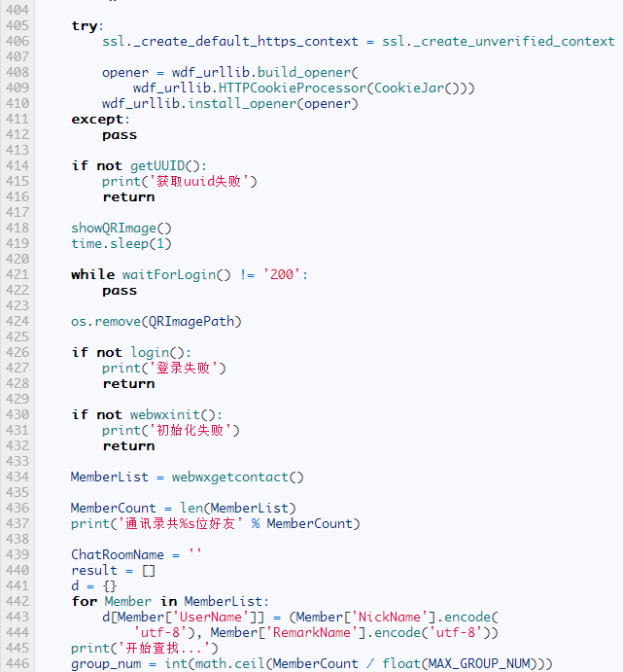The height and width of the screenshot is (672, 623).
Task: Click the string 'NickName' on line 443
Action: click(389, 618)
